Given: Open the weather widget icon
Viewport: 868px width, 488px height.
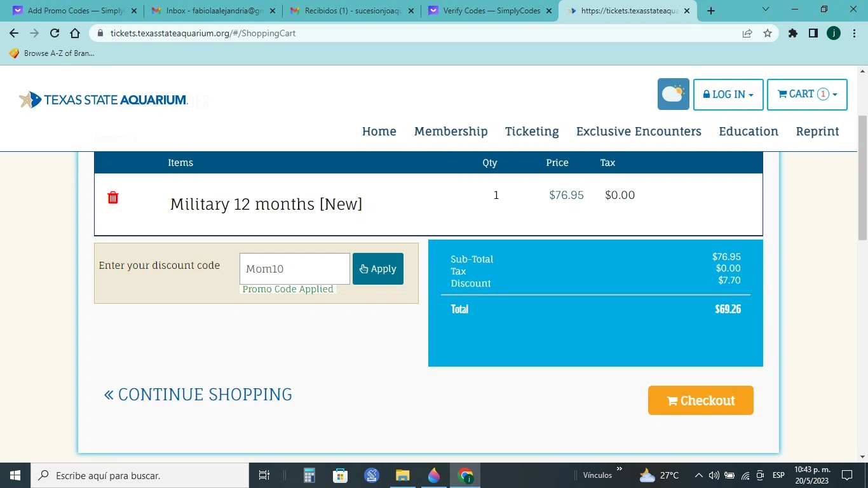Looking at the screenshot, I should [x=674, y=94].
